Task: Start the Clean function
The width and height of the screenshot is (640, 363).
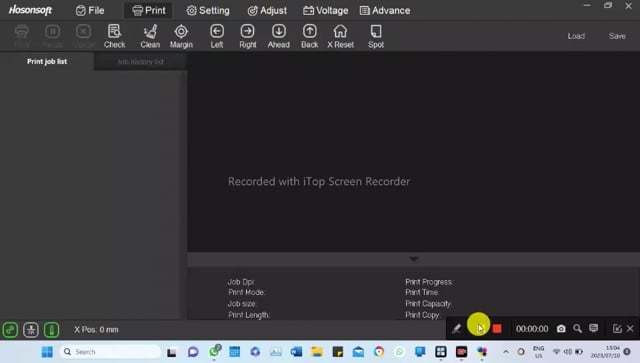Action: click(x=150, y=36)
